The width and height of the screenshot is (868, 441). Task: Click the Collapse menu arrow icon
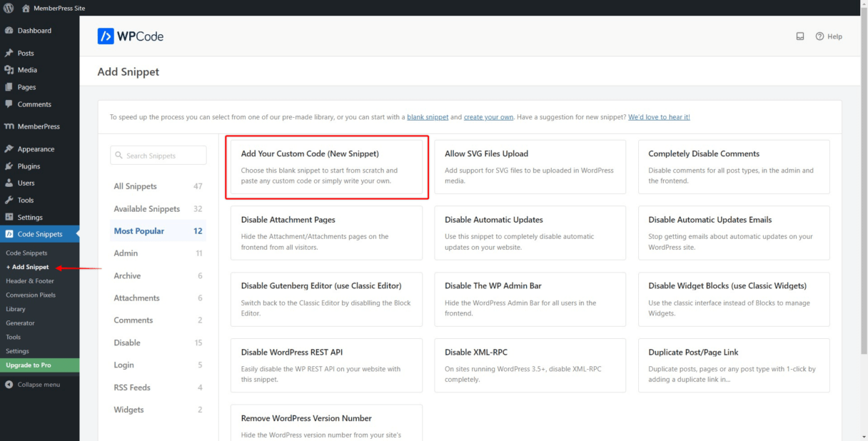[9, 385]
